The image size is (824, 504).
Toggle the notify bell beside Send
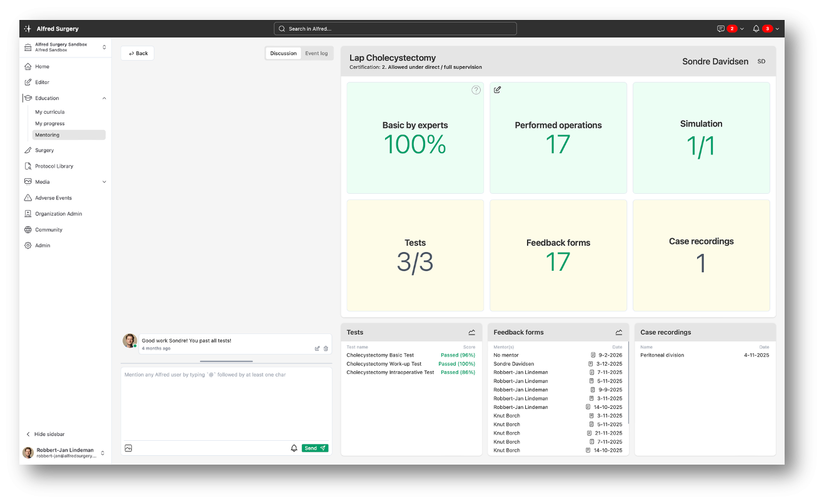tap(294, 448)
